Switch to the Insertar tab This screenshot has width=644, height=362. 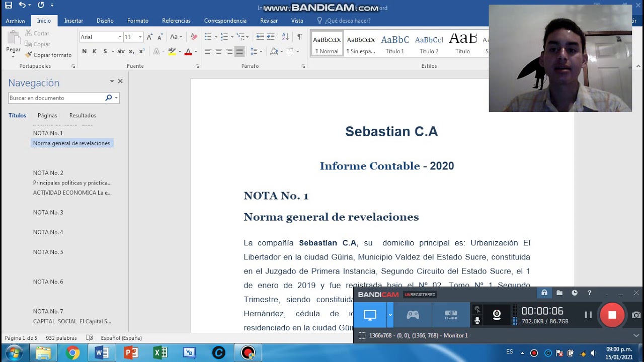pos(73,21)
